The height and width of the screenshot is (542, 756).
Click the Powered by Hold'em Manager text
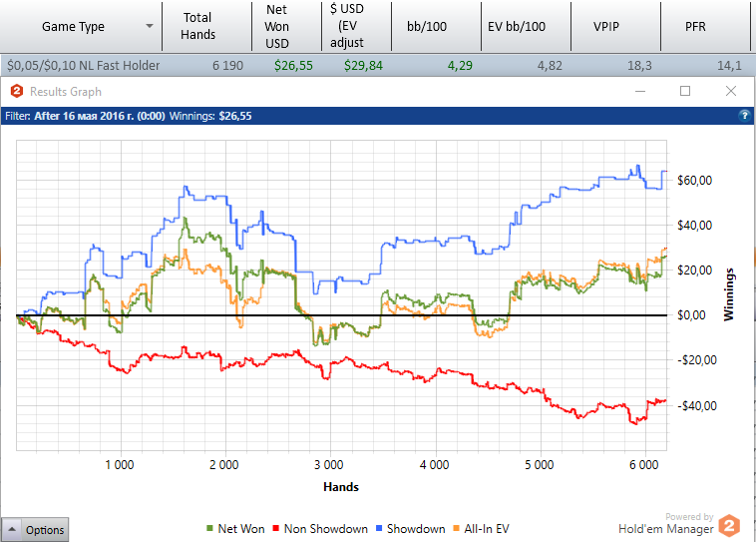click(x=666, y=524)
